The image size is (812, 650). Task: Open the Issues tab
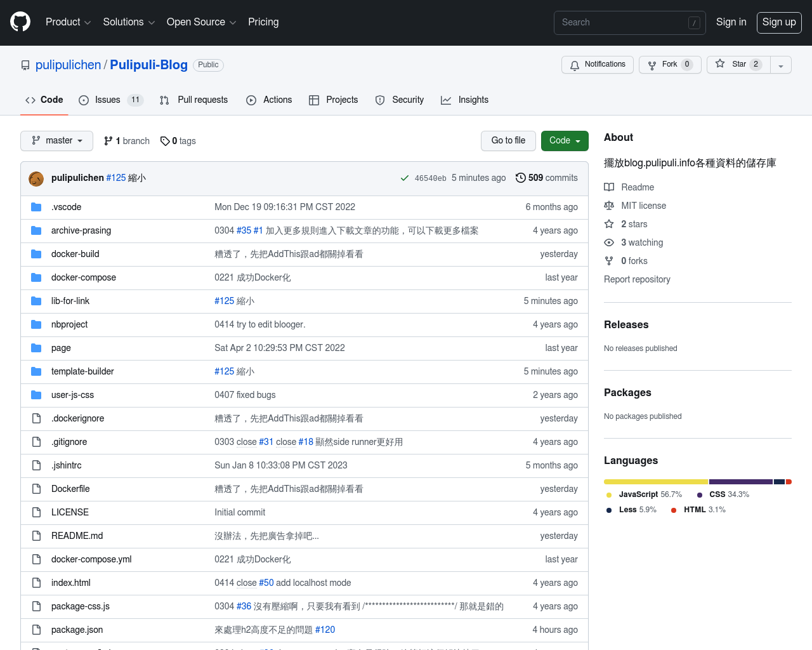coord(111,100)
